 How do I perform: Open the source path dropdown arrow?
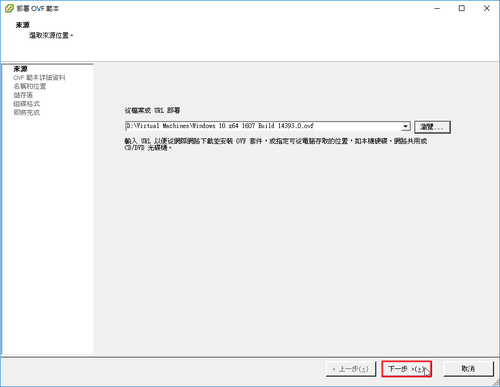[405, 126]
